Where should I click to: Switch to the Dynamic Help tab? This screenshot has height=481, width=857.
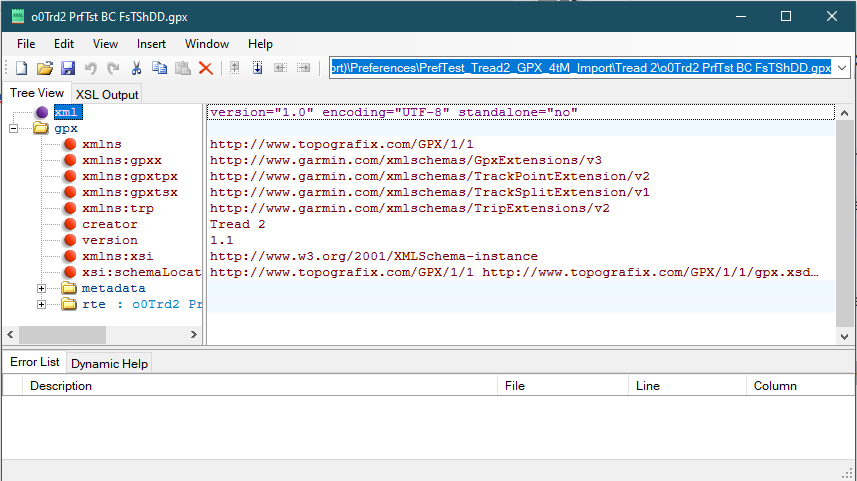point(109,364)
